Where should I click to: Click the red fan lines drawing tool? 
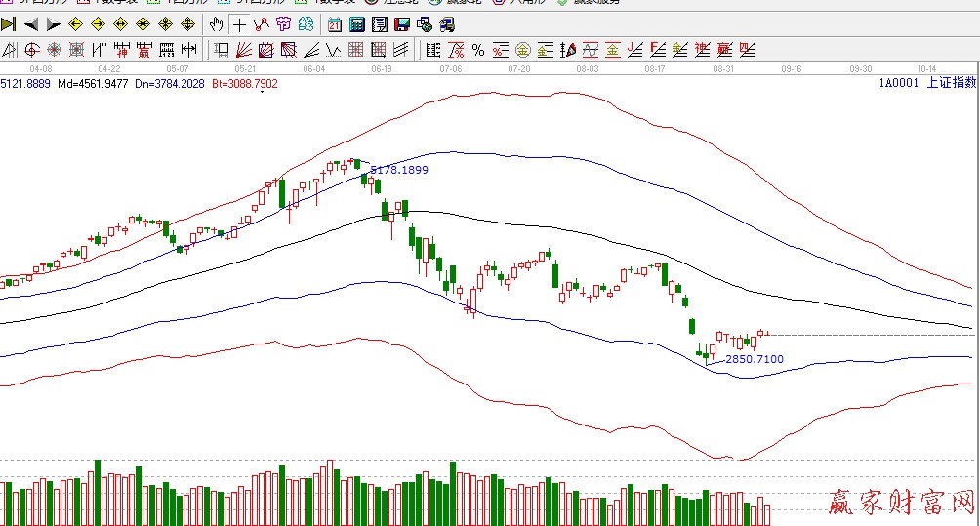(x=245, y=50)
